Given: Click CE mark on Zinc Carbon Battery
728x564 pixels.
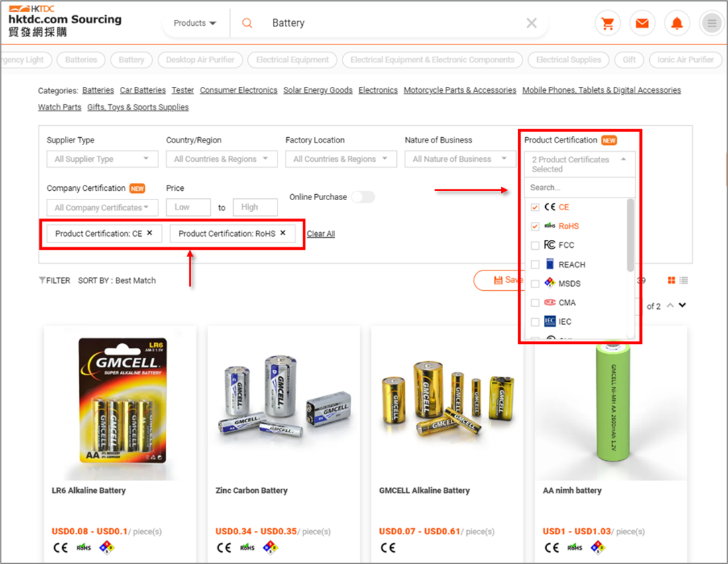Looking at the screenshot, I should [225, 547].
